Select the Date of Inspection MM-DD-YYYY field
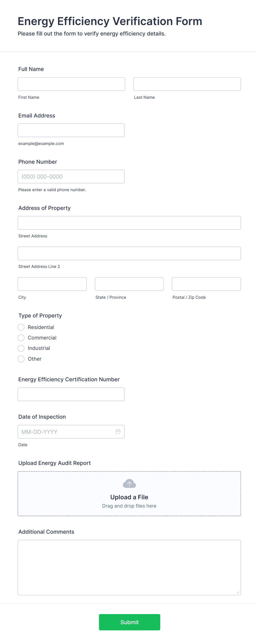Image resolution: width=256 pixels, height=644 pixels. pyautogui.click(x=71, y=432)
